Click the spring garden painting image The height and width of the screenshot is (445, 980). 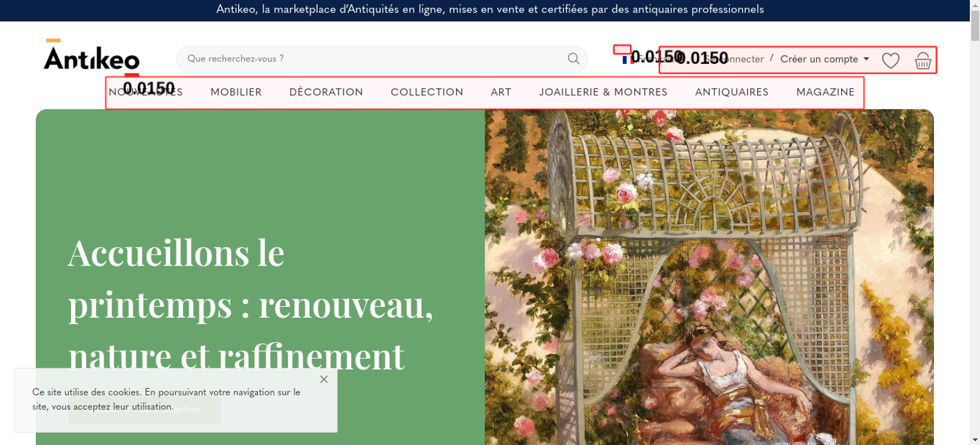709,277
